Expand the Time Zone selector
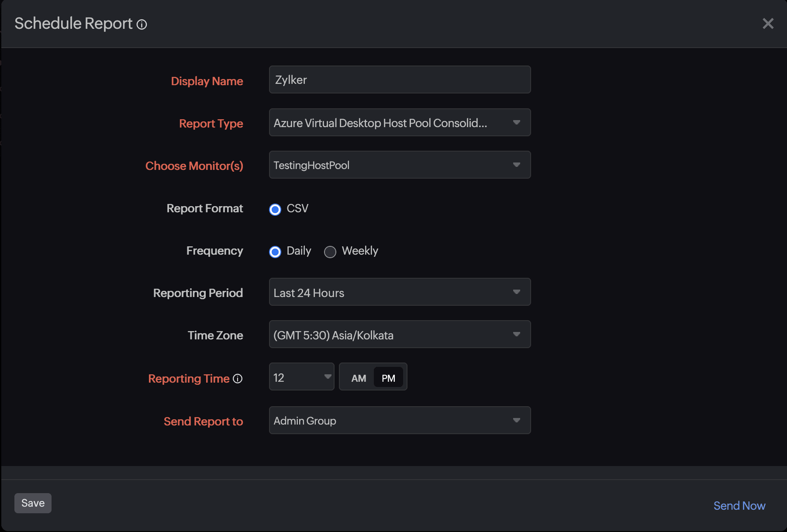The image size is (787, 532). 399,335
